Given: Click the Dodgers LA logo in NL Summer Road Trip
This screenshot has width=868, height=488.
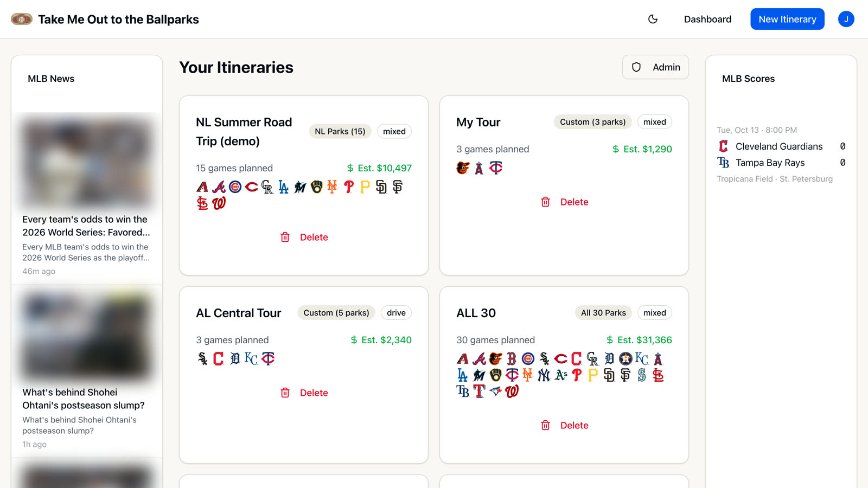Looking at the screenshot, I should (x=284, y=187).
